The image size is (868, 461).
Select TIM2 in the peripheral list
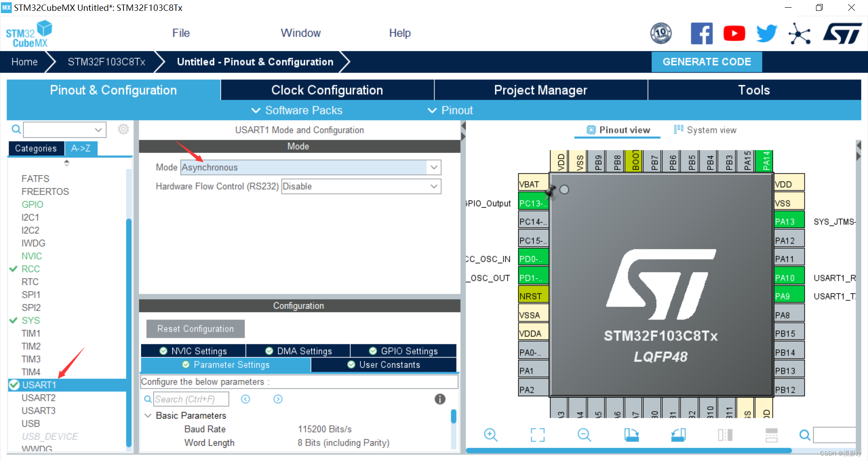tap(31, 346)
